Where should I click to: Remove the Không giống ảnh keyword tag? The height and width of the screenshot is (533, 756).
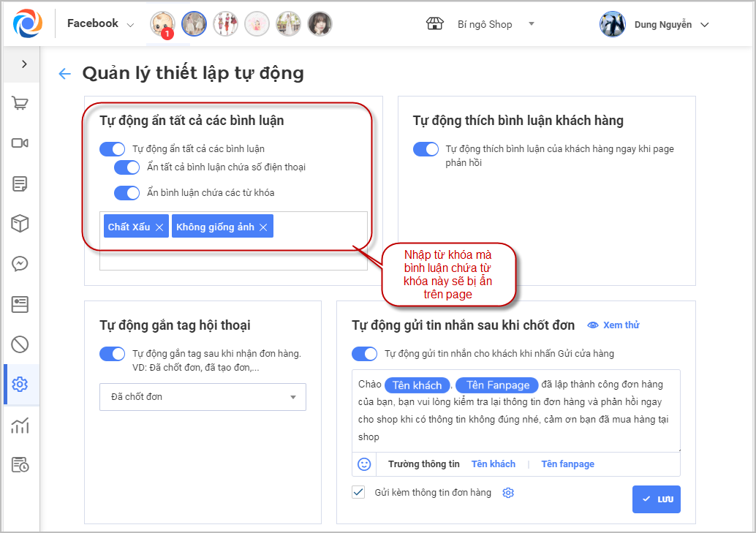(x=263, y=227)
